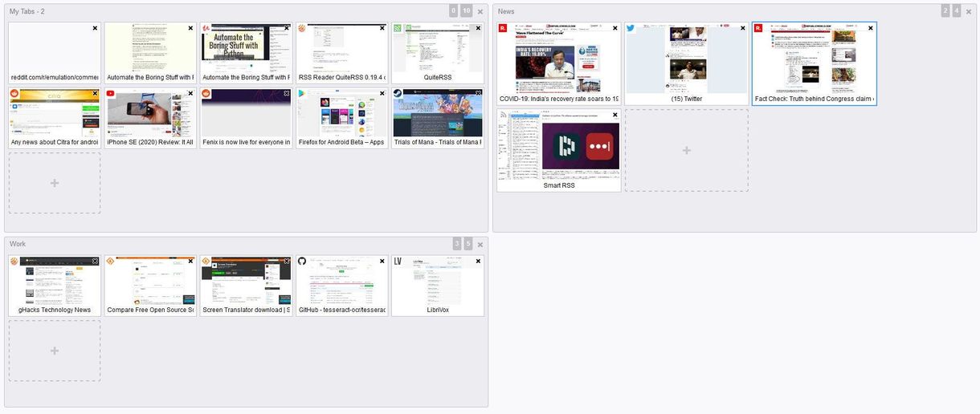980x414 pixels.
Task: Open the RSS Reader QuiteRSS 0.19.4 tab
Action: [x=341, y=53]
